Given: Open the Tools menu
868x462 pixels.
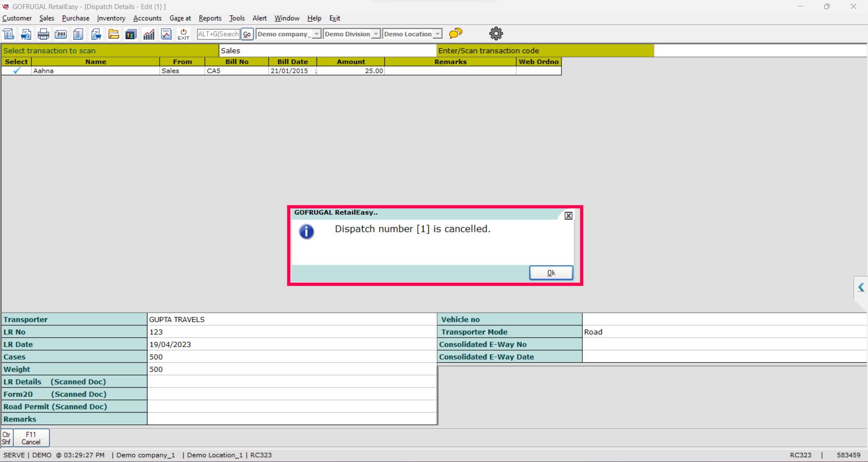Looking at the screenshot, I should [x=237, y=18].
